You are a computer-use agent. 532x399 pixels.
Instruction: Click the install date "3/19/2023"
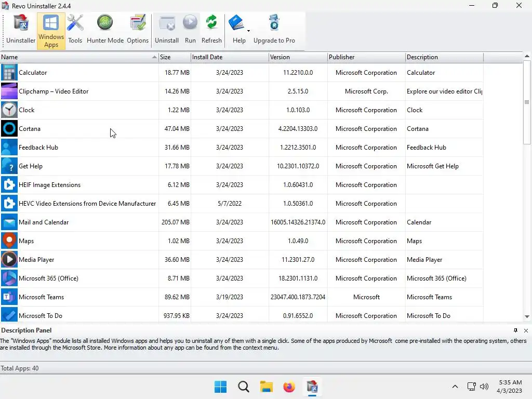pos(230,297)
